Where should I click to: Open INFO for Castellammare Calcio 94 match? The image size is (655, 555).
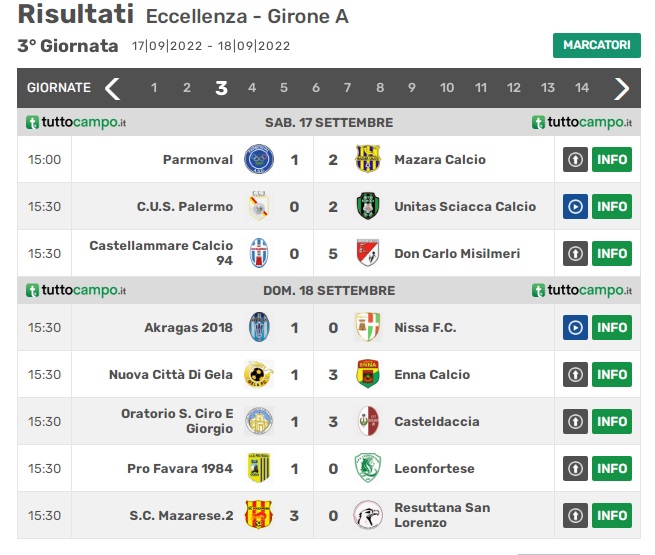[612, 253]
